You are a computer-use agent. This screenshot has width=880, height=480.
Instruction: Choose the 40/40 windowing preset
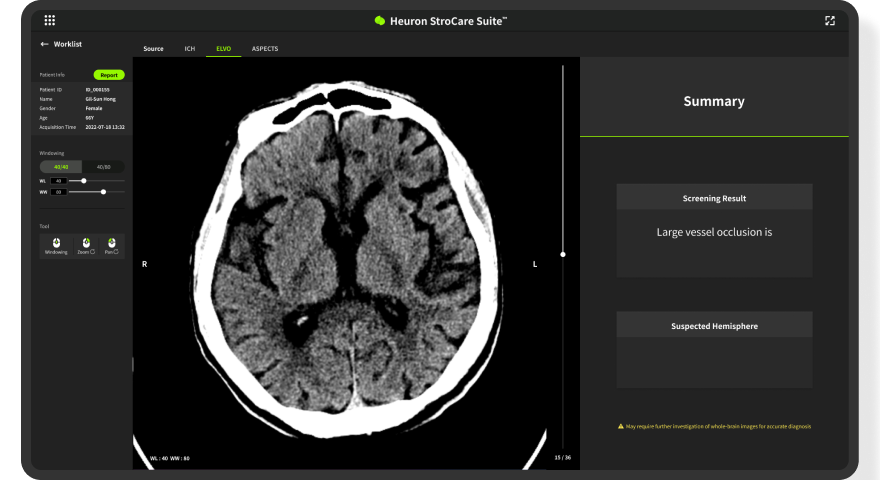coord(61,167)
